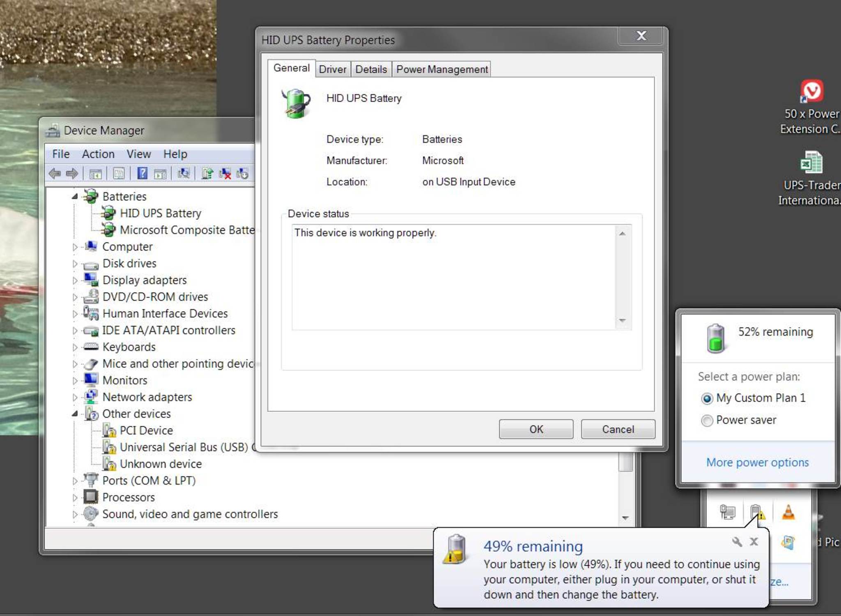Click the Disable device toolbar icon with down arrow
Screen dimensions: 841x616
[242, 174]
